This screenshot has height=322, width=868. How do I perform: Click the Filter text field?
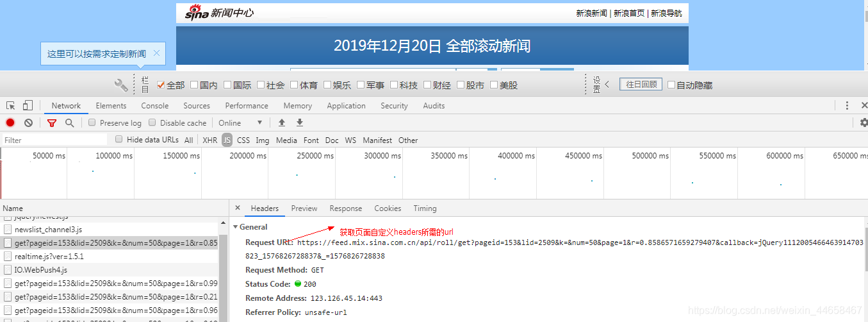tap(54, 140)
